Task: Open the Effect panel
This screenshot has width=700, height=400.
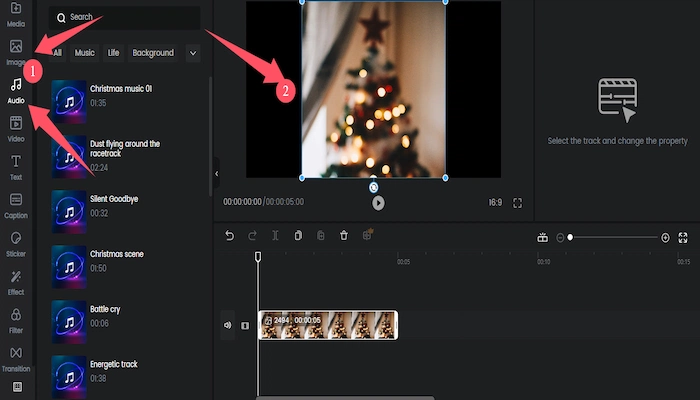Action: [16, 281]
